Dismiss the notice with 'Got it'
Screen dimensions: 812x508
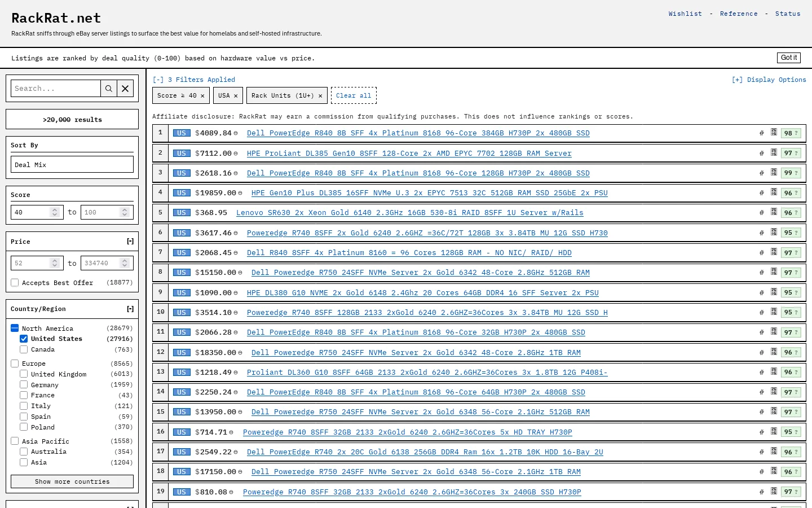click(x=789, y=58)
